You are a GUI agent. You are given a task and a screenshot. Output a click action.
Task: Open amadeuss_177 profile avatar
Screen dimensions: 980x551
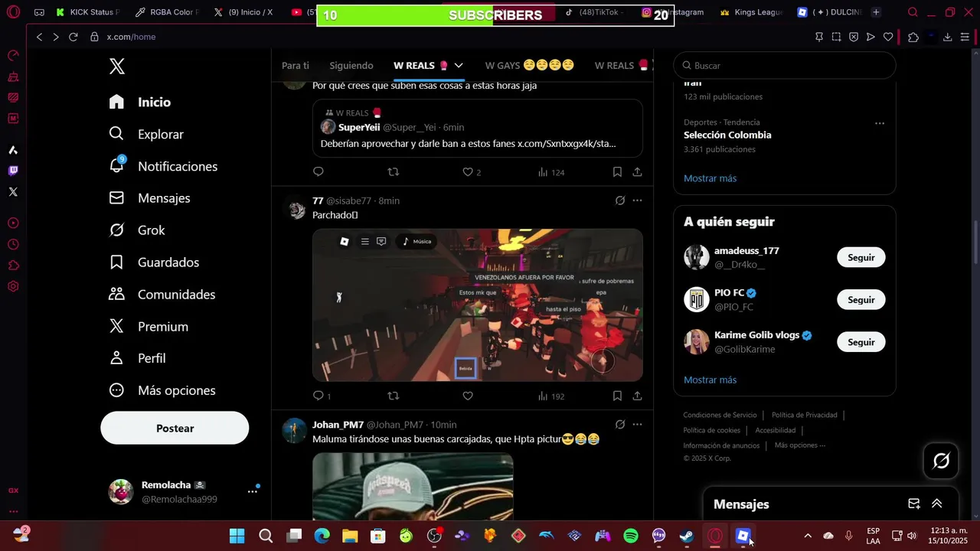click(697, 258)
